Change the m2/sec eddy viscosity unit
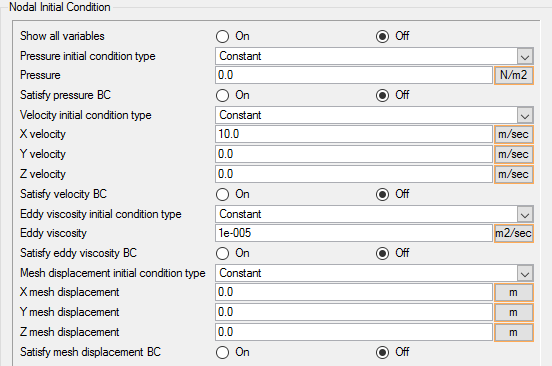This screenshot has height=366, width=552. 514,233
